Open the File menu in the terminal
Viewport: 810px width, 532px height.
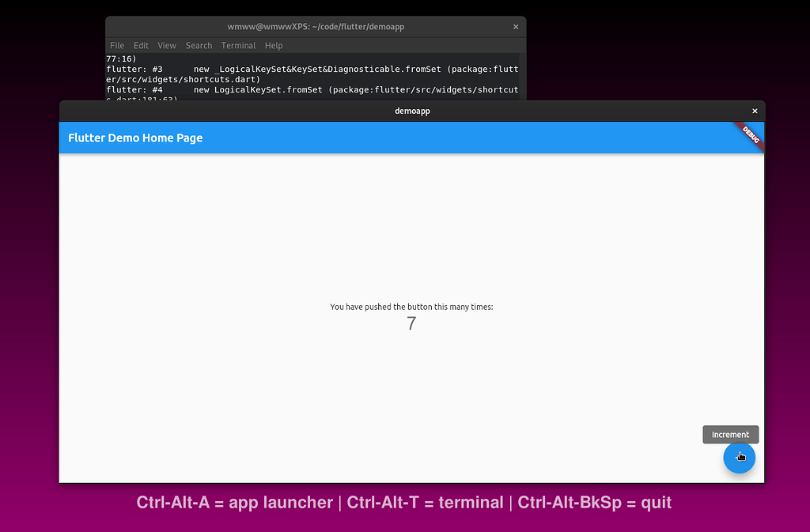(116, 45)
